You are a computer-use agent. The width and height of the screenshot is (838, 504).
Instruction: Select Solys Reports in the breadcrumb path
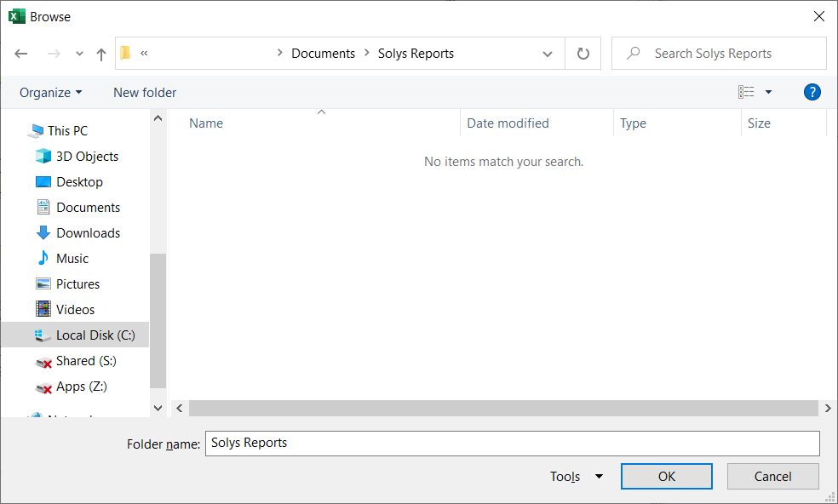point(416,54)
